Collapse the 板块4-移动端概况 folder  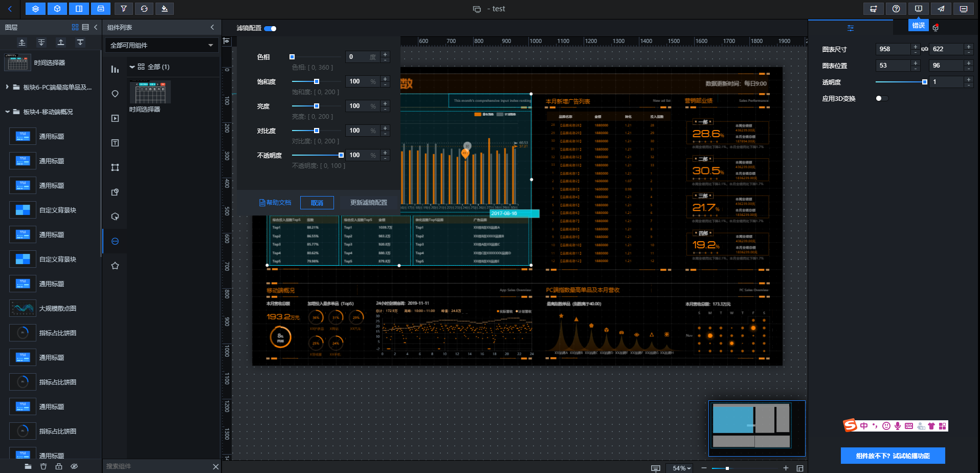(x=7, y=112)
